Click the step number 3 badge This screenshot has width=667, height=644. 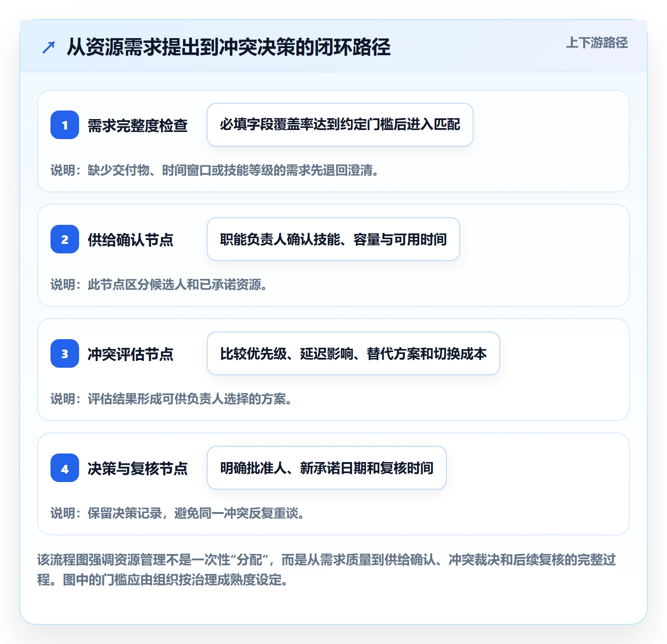(65, 353)
